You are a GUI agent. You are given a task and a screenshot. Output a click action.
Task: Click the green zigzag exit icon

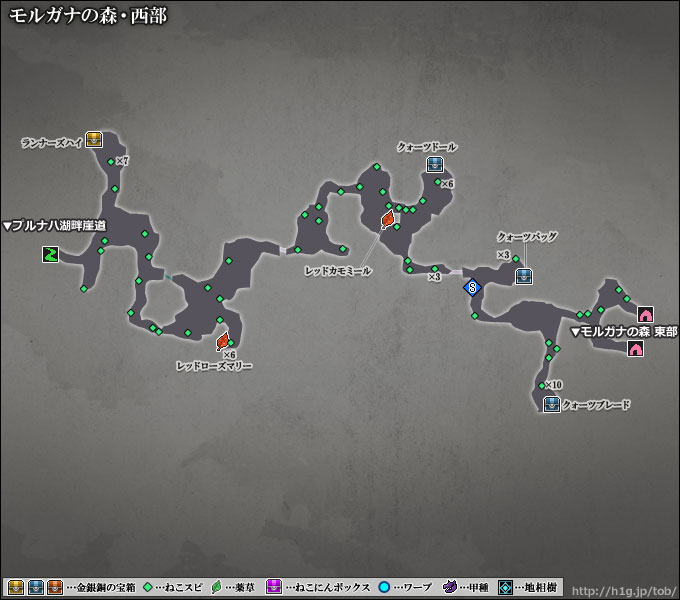pos(50,254)
